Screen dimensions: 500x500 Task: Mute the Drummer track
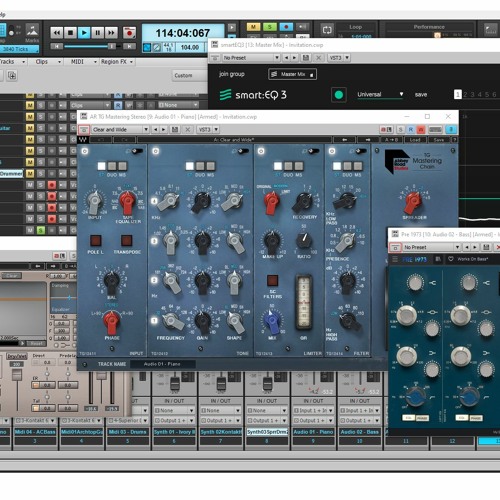click(x=30, y=174)
